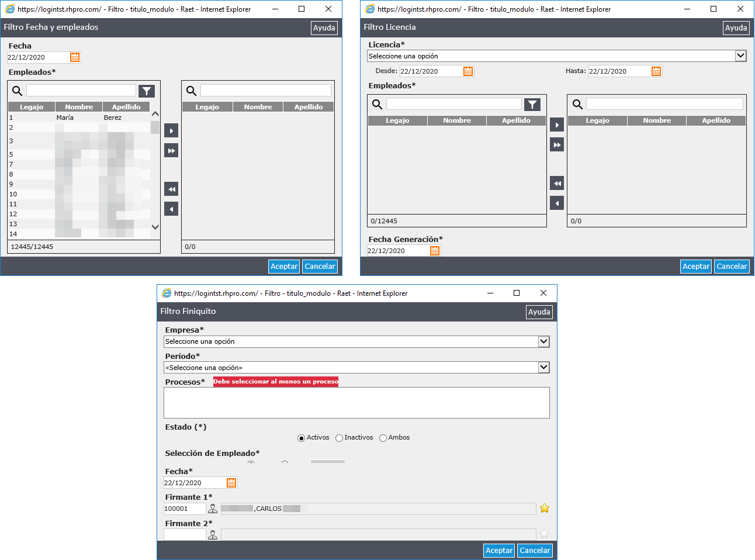Click Ayuda in the Filtro Finiquito window
Screen dimensions: 755x560
point(539,312)
